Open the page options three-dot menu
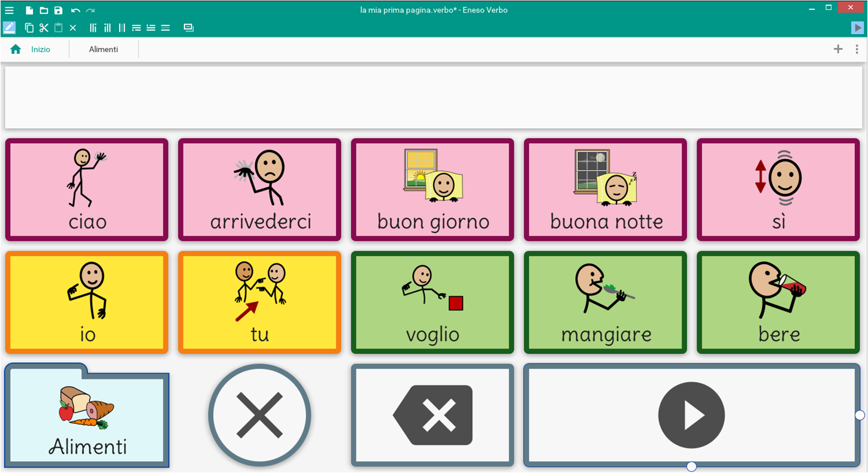 click(857, 49)
